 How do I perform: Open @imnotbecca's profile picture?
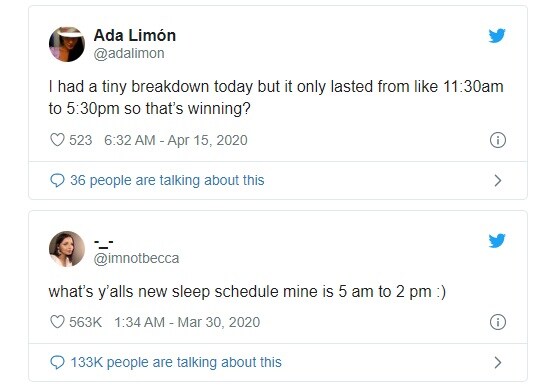(x=67, y=249)
